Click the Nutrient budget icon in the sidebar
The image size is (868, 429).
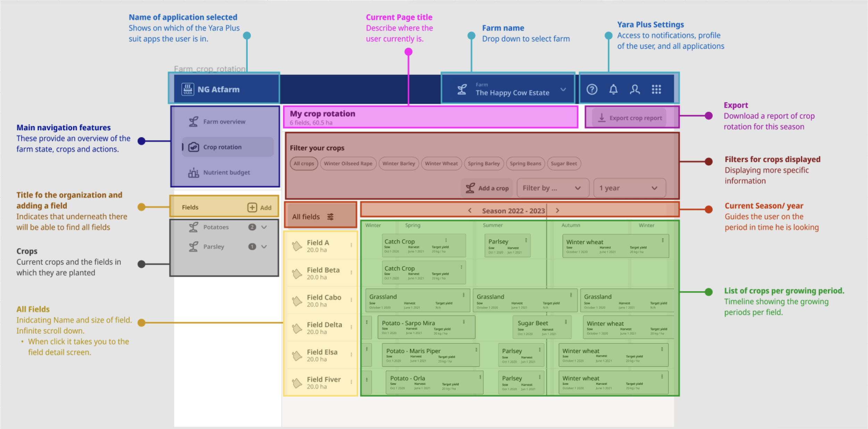193,172
